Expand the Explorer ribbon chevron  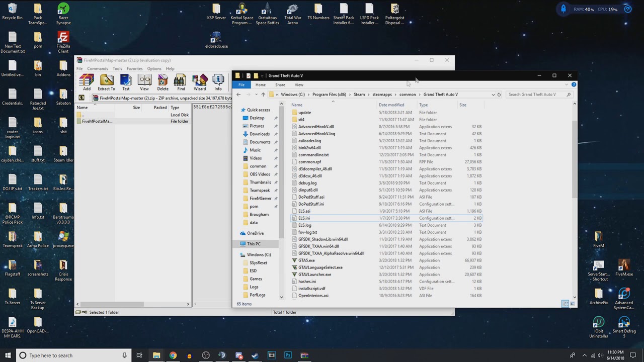567,84
